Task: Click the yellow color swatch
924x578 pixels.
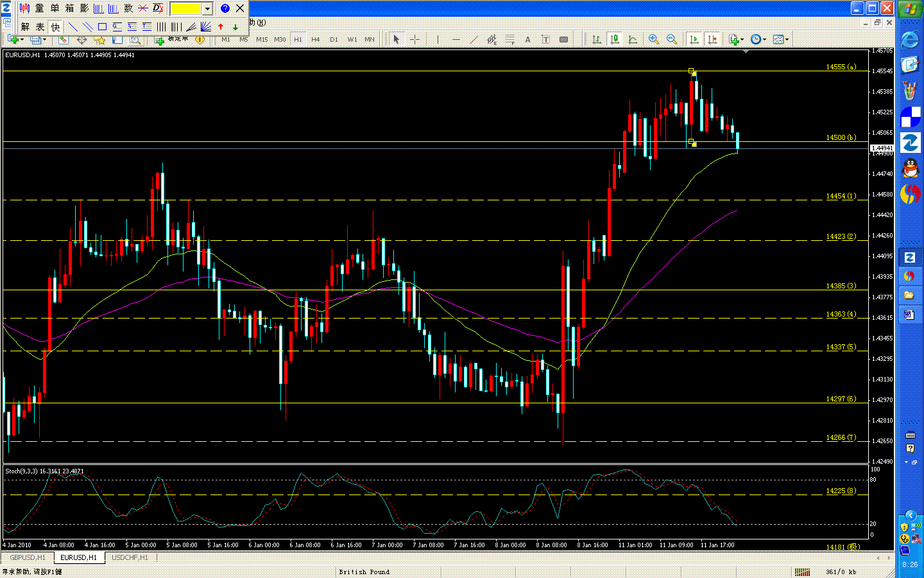Action: (186, 8)
